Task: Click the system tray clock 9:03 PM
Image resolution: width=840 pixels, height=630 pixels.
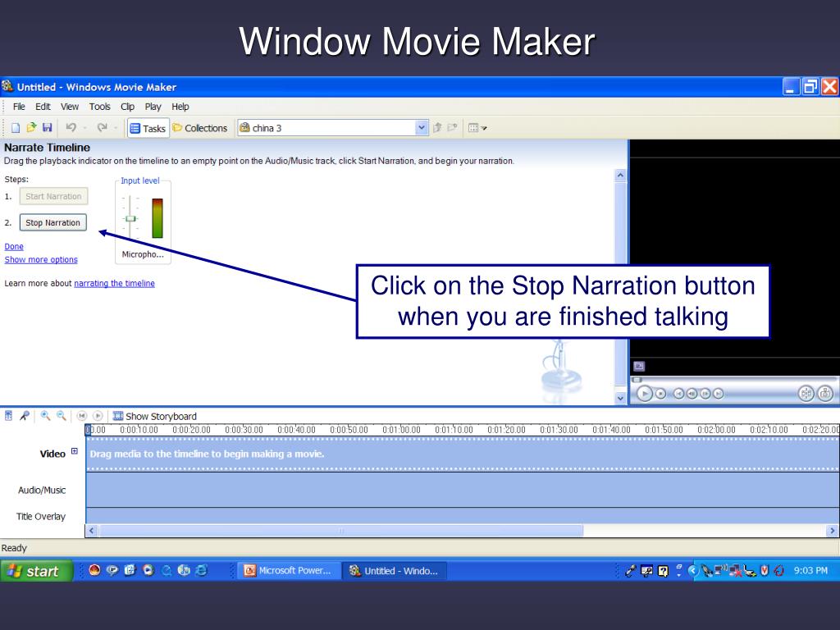Action: pos(810,571)
